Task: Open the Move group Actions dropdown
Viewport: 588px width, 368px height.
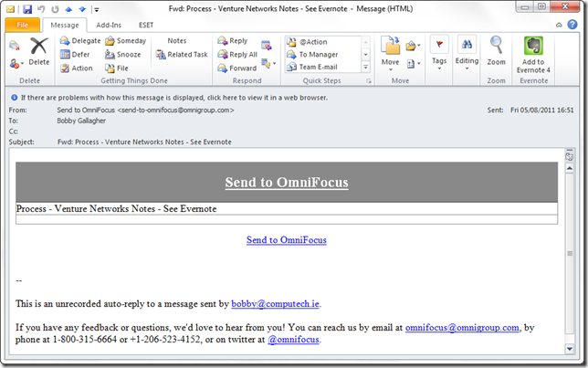Action: coord(413,64)
